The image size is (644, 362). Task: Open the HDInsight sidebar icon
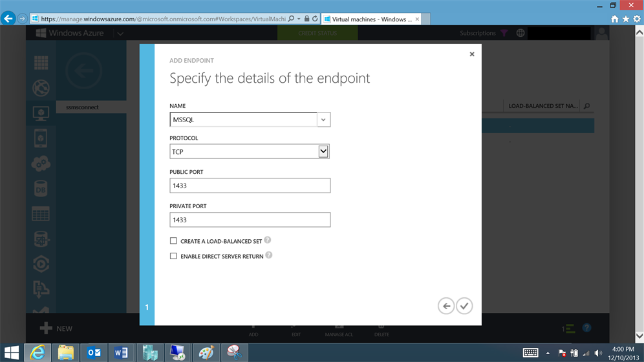coord(41,239)
